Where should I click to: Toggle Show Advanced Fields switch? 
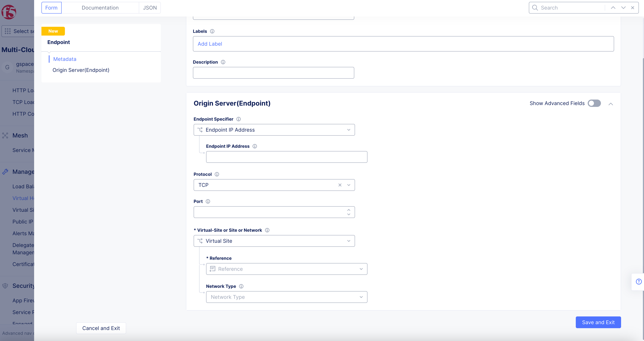point(594,103)
